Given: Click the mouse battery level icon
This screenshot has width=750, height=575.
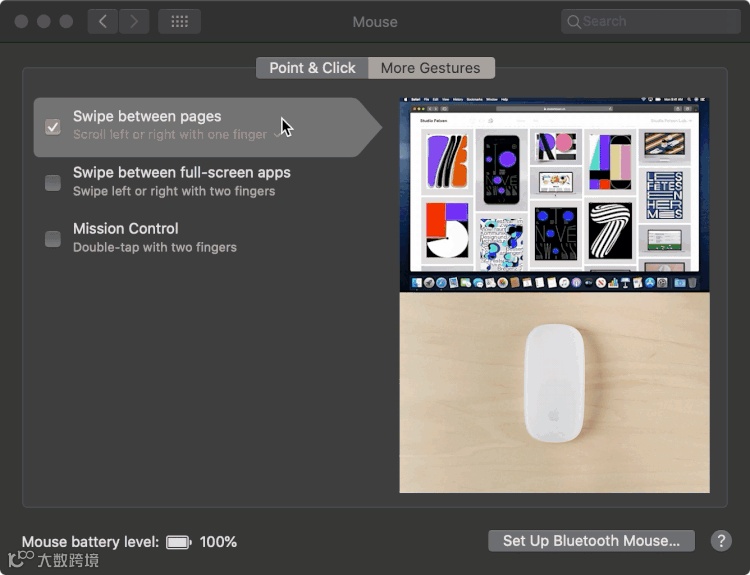Looking at the screenshot, I should 178,542.
